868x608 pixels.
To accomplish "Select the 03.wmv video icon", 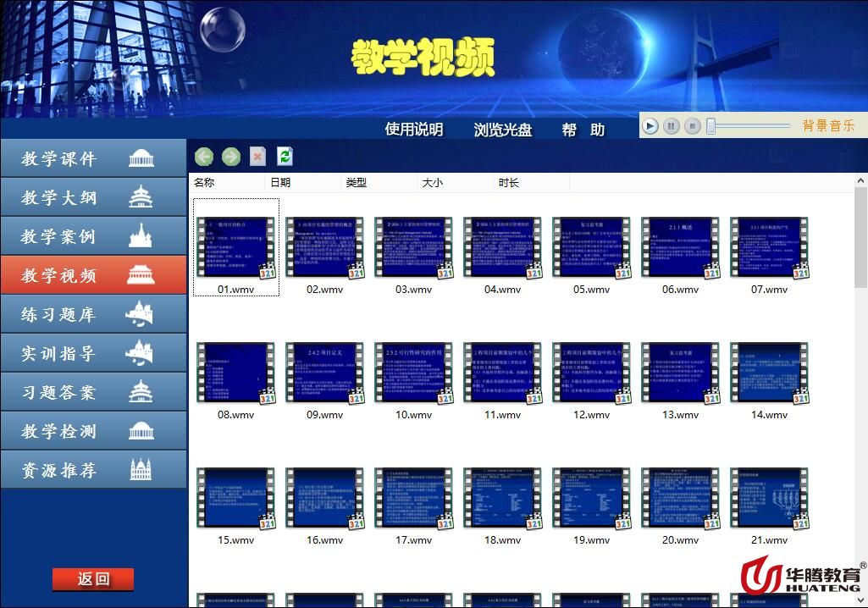I will (x=413, y=247).
